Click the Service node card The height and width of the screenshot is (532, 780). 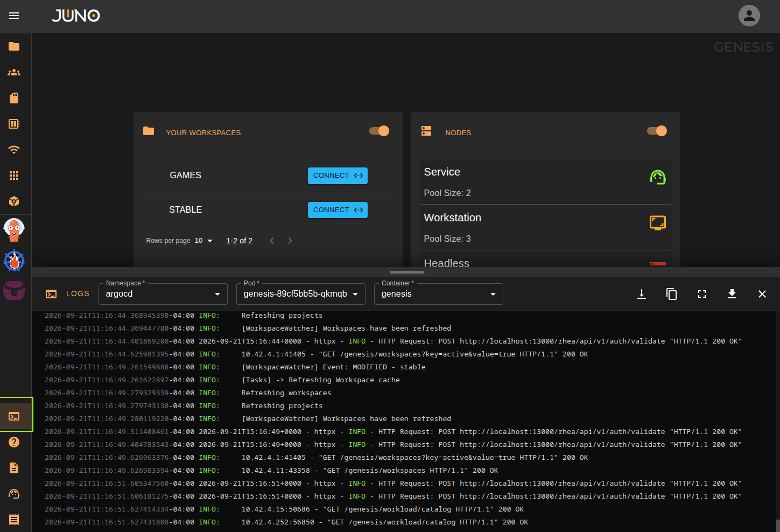(x=546, y=181)
